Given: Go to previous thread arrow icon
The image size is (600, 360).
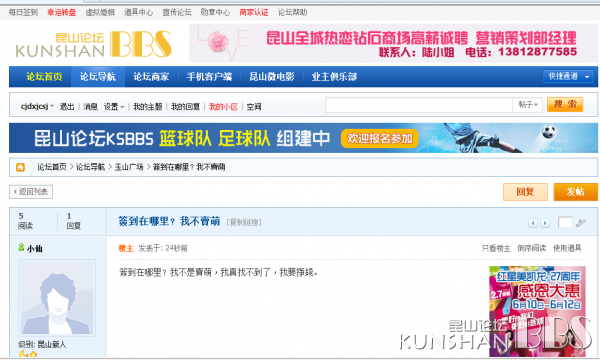Looking at the screenshot, I should point(533,223).
